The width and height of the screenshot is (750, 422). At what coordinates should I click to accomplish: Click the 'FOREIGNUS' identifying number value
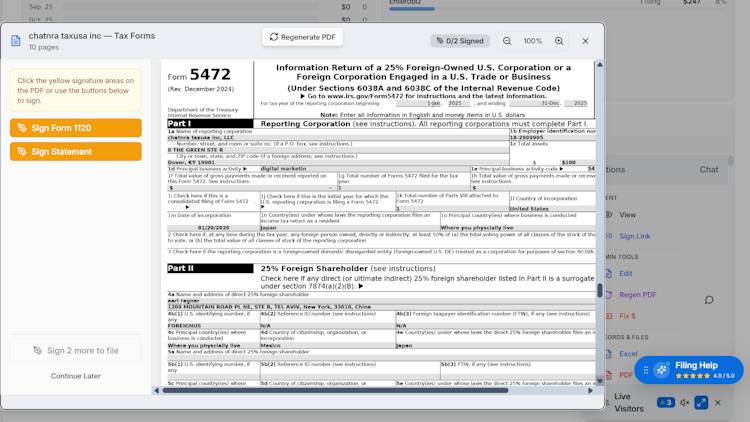(184, 325)
